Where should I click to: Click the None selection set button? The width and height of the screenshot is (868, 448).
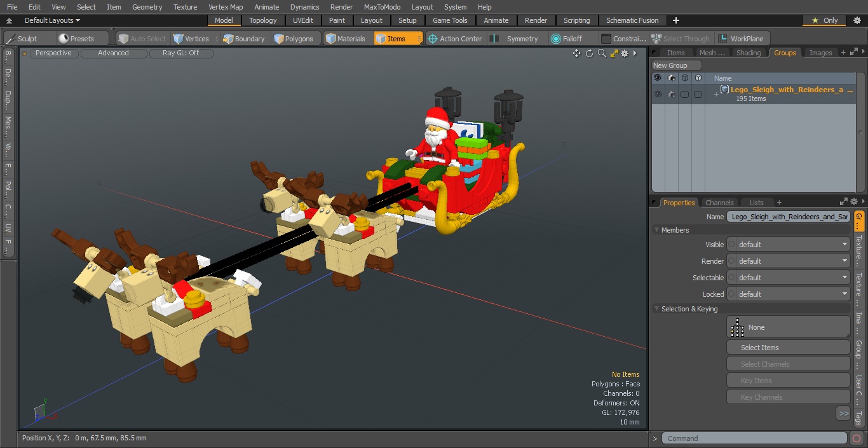point(788,327)
